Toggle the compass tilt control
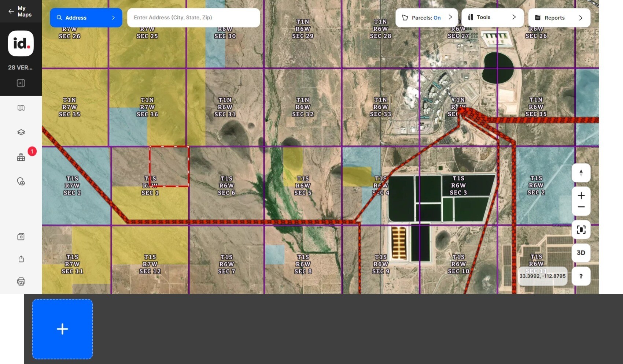 [x=580, y=173]
